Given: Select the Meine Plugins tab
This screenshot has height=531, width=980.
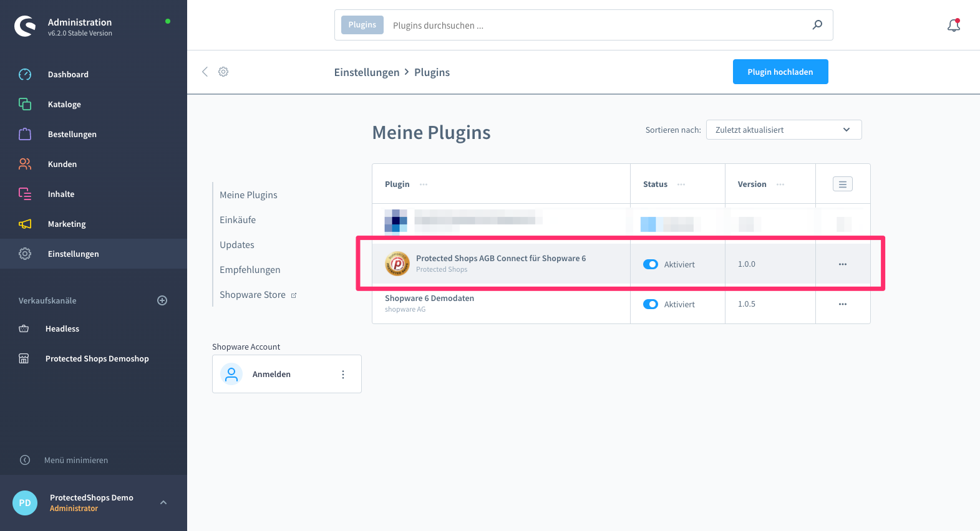Looking at the screenshot, I should (x=248, y=195).
